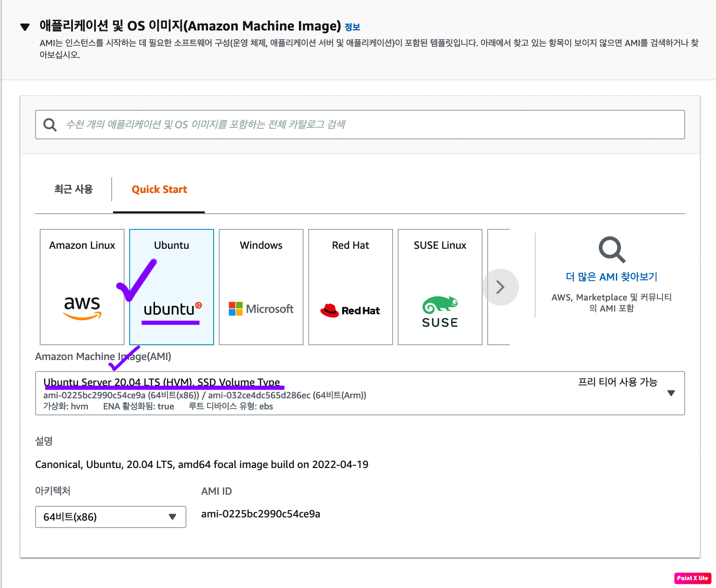Click the 프리 티어 사용 가능 label
Screen dimensions: 716x588
click(x=618, y=382)
